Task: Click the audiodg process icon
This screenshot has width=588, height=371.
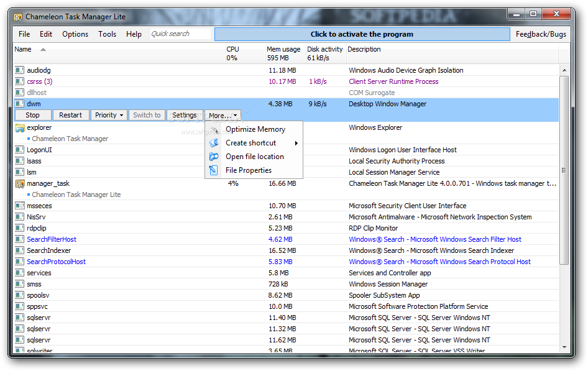Action: (x=19, y=70)
